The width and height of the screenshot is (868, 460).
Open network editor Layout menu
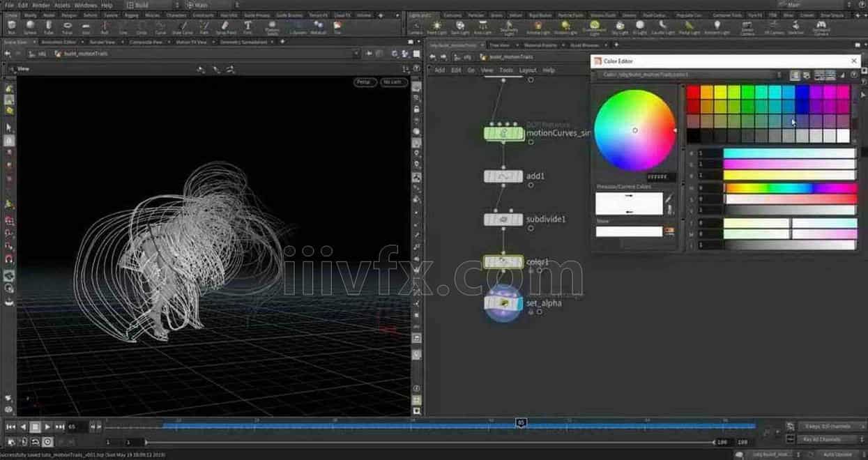point(528,70)
